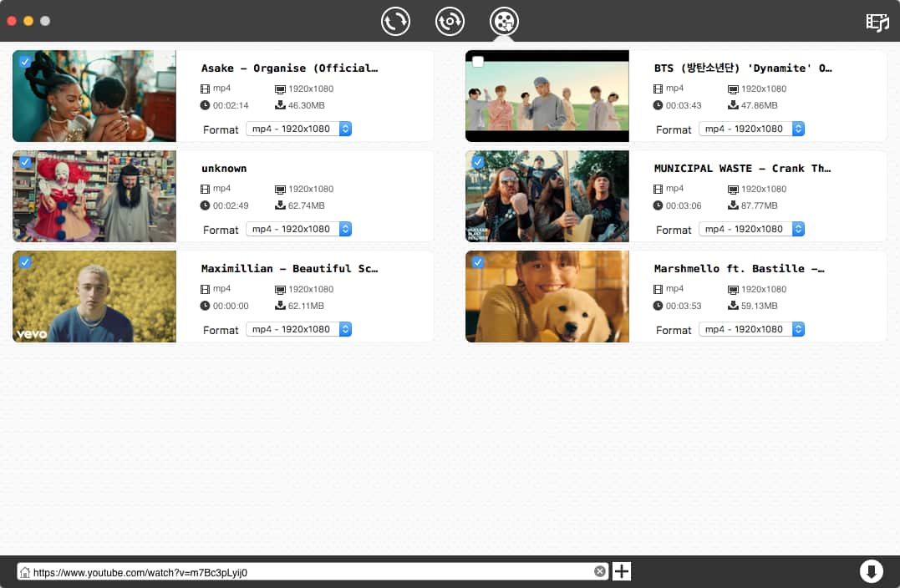Click the download size icon in MUNICIPAL WASTE row
The width and height of the screenshot is (900, 588).
point(733,205)
